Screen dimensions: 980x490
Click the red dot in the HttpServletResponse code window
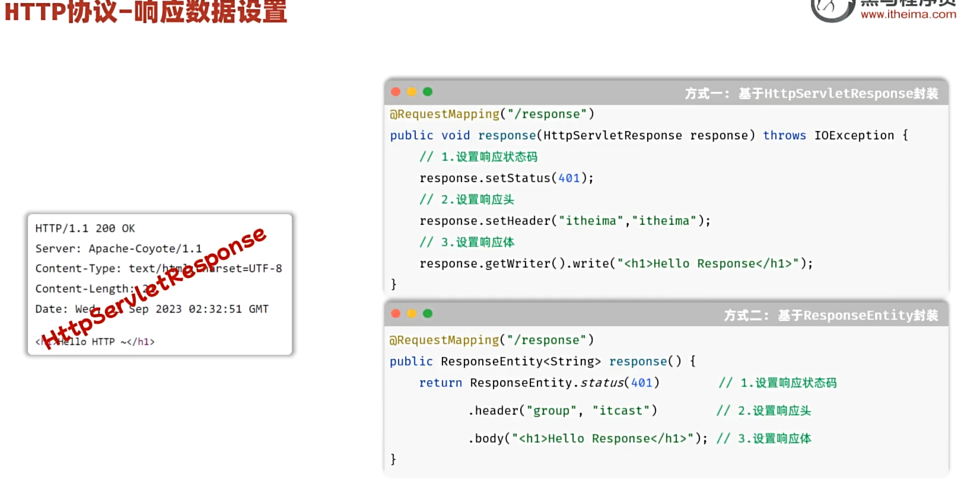[396, 92]
